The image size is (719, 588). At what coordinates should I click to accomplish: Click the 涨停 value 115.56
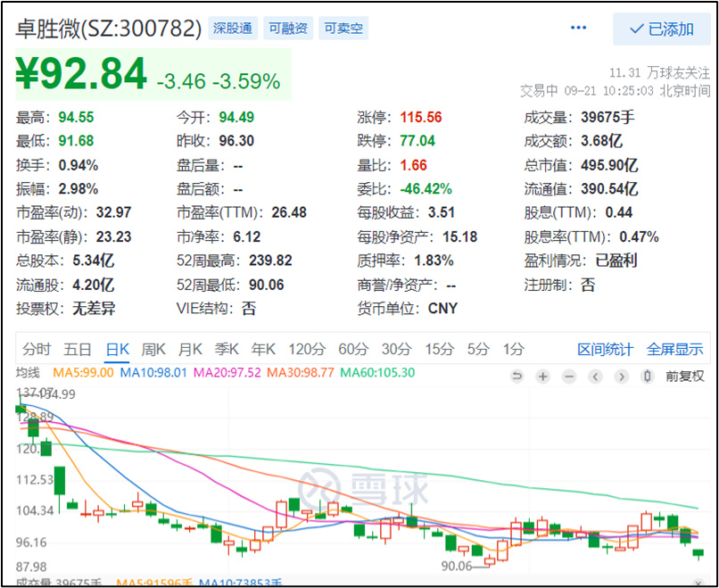pos(420,118)
